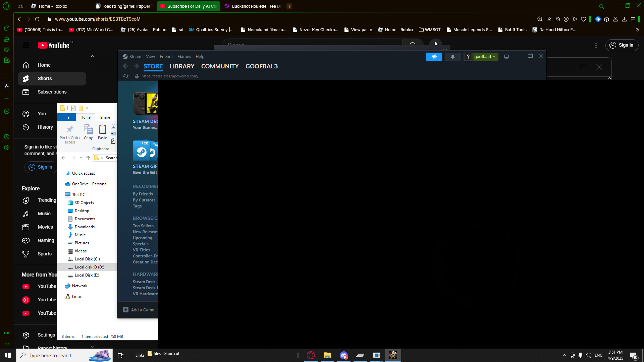Go up one folder in File Explorer

88,158
